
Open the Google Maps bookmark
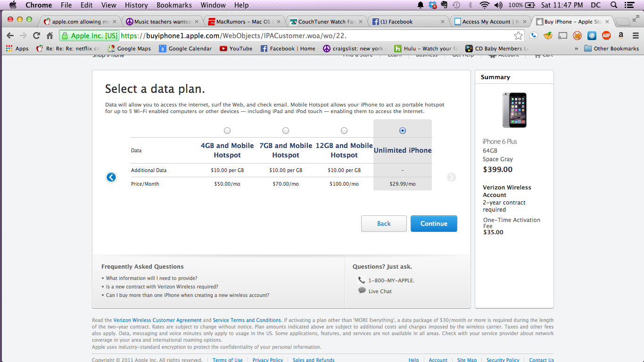tap(129, 49)
